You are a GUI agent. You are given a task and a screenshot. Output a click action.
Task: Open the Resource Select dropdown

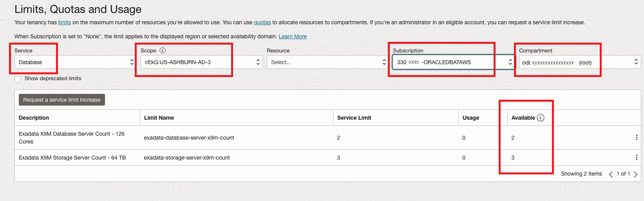point(327,62)
